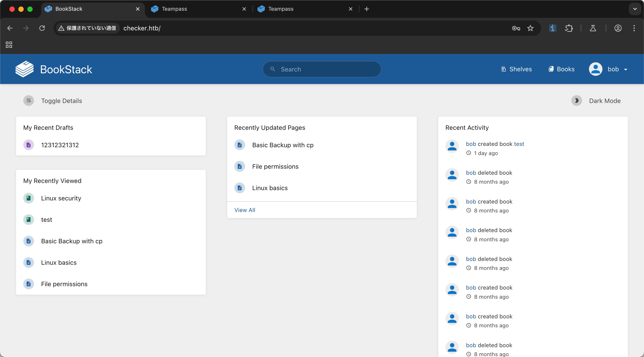Click the test book link in Recent Activity
Viewport: 644px width, 357px height.
pyautogui.click(x=519, y=144)
